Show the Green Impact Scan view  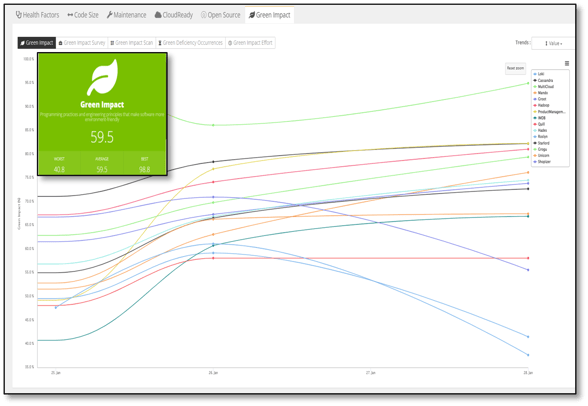coord(132,43)
